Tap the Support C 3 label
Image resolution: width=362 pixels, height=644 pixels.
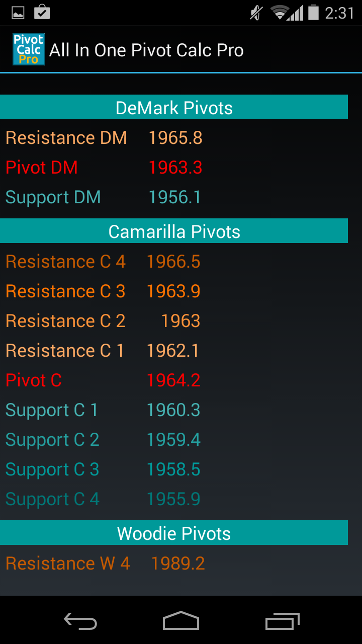click(52, 470)
